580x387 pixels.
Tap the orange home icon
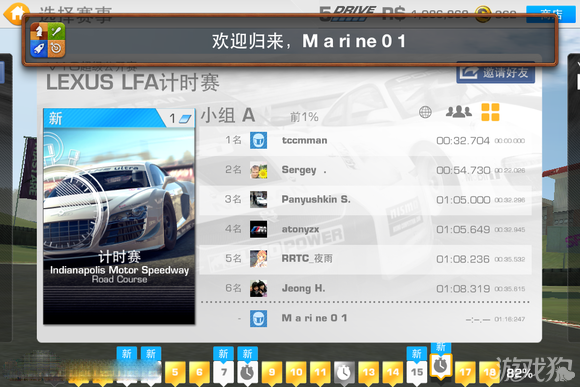click(x=16, y=13)
